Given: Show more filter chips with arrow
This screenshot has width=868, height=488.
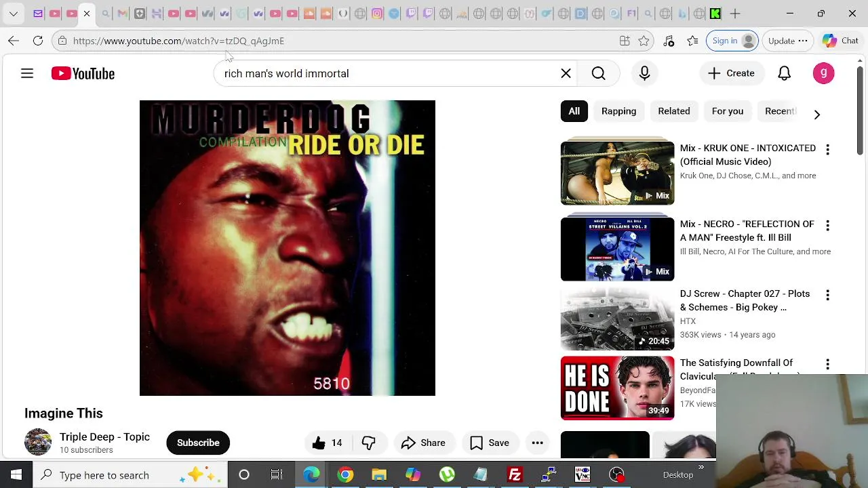Looking at the screenshot, I should [816, 115].
